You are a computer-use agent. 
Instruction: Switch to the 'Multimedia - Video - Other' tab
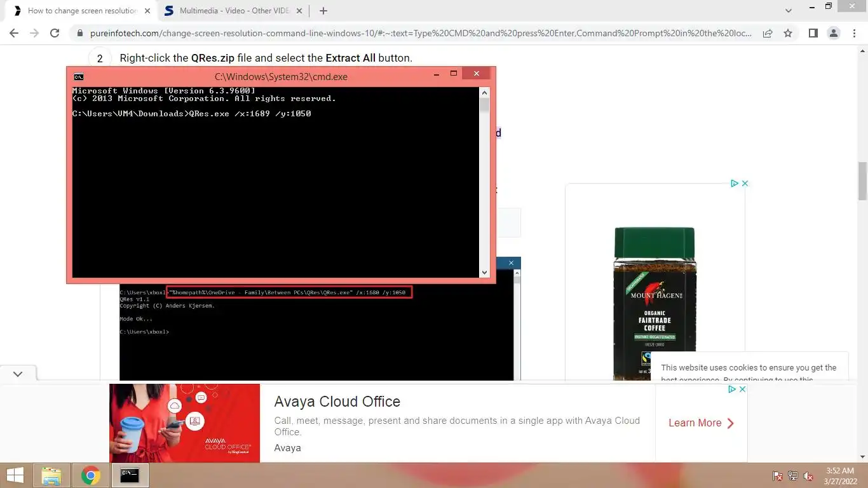click(x=234, y=11)
